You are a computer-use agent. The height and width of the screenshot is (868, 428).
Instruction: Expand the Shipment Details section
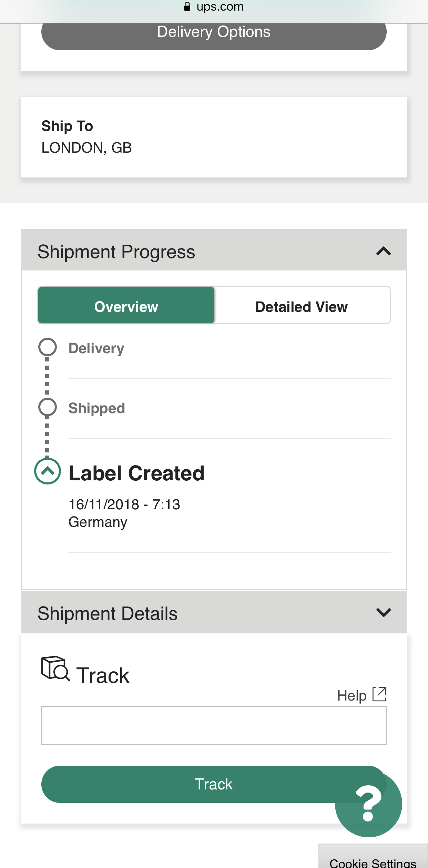pos(384,613)
